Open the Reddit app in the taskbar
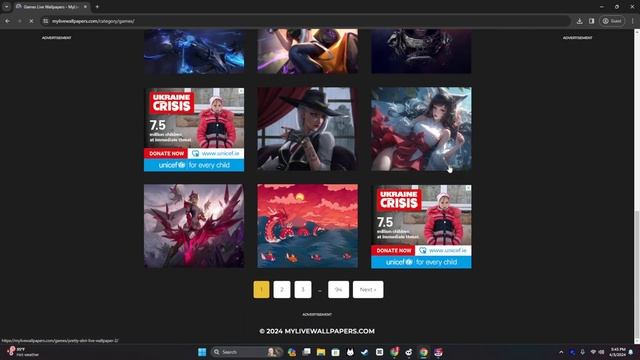This screenshot has height=360, width=640. [x=409, y=352]
